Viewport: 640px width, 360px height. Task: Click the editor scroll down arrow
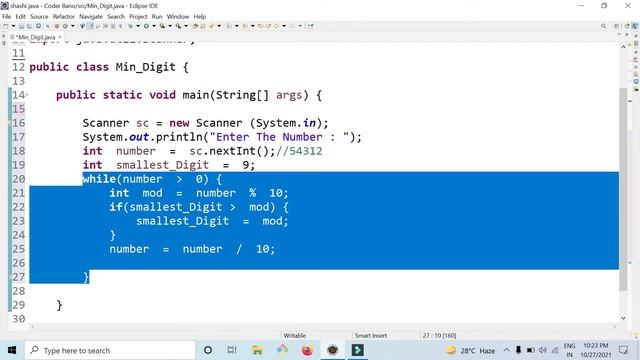click(623, 318)
